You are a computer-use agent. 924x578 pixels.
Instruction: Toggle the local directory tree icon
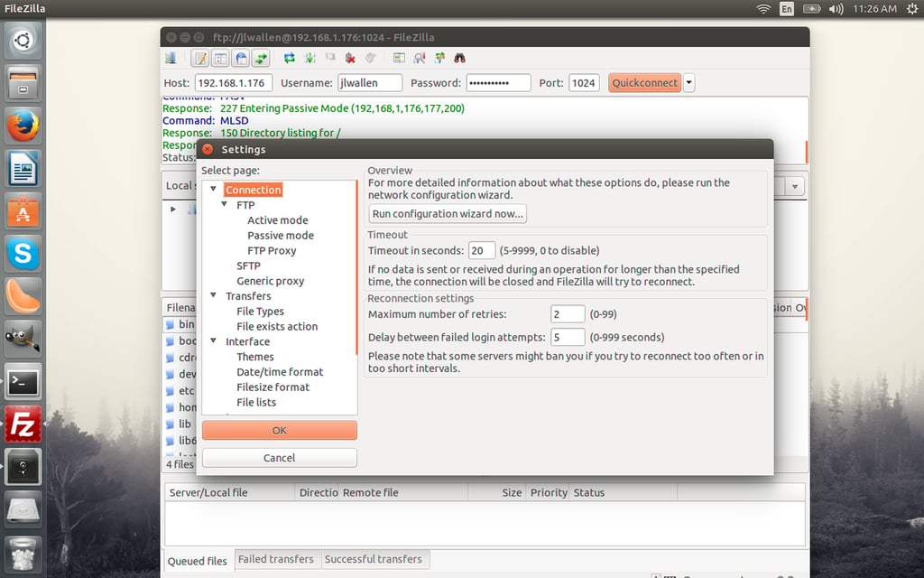(x=220, y=58)
